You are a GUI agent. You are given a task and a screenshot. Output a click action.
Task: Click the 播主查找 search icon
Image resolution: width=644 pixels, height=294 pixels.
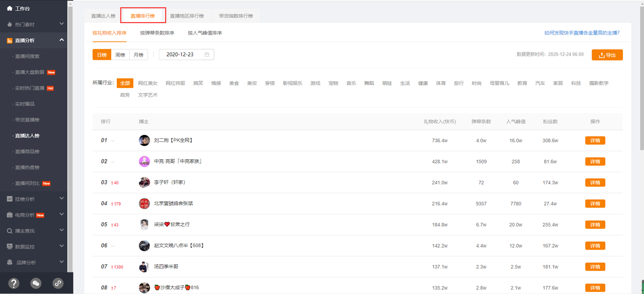click(x=9, y=231)
